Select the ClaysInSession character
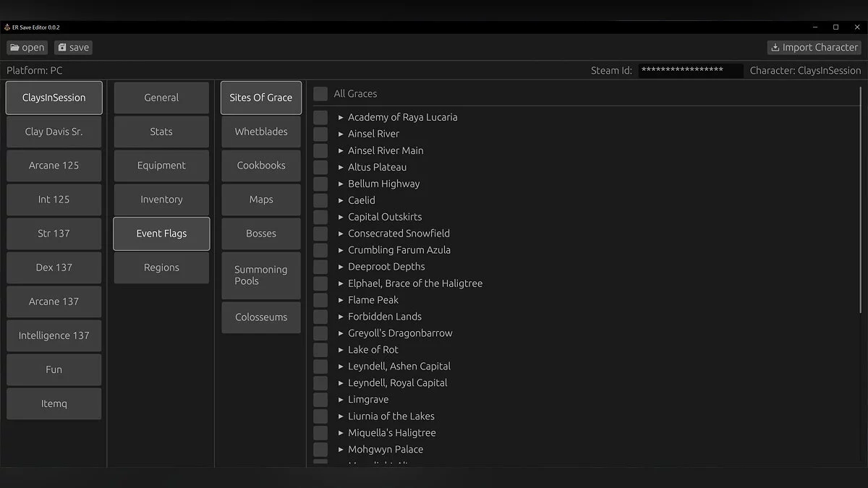 [x=54, y=97]
